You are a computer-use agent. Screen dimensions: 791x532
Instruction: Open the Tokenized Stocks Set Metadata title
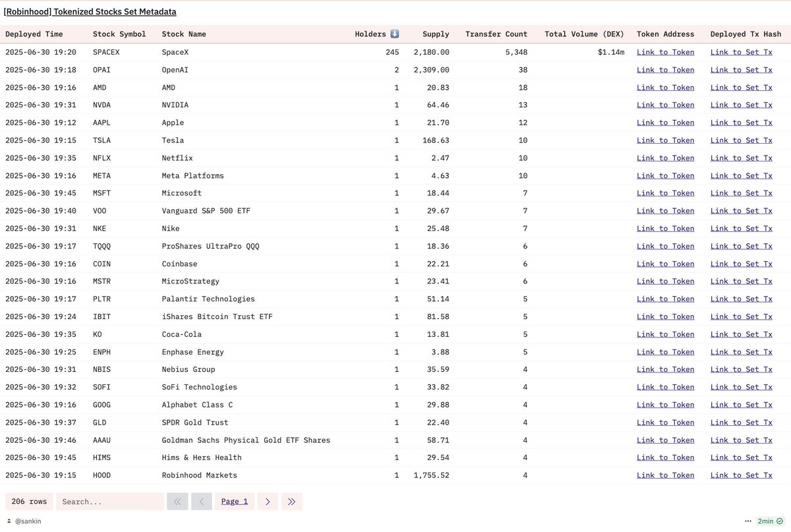(90, 12)
